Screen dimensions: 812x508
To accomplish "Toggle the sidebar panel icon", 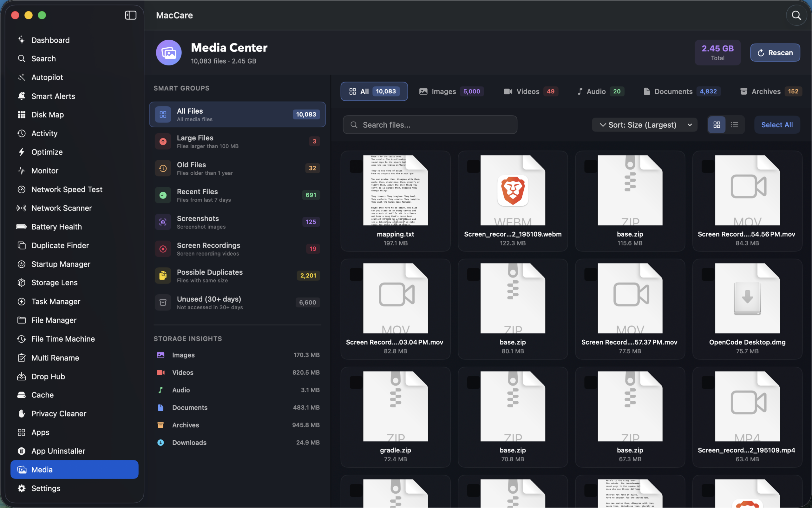I will pyautogui.click(x=131, y=15).
